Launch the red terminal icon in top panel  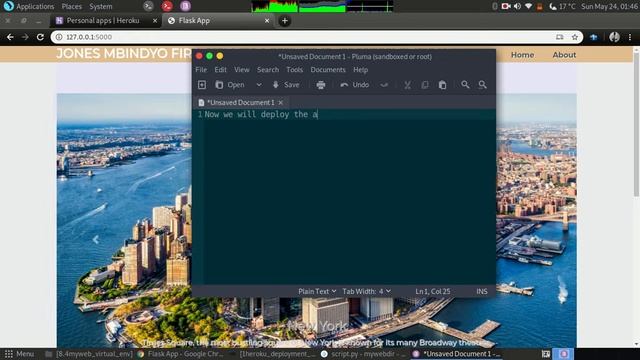click(x=167, y=6)
